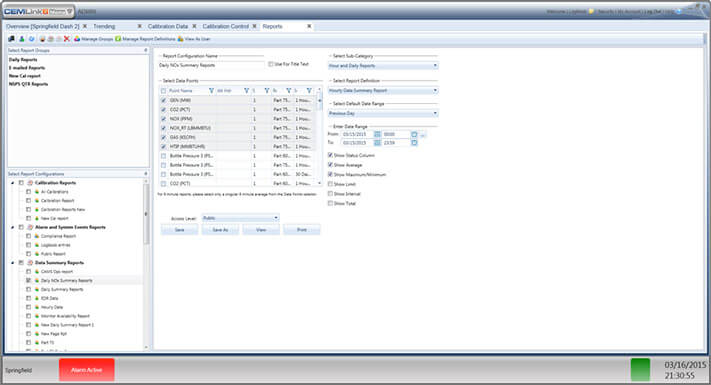Screen dimensions: 711x385
Task: Uncheck Show Maximum/Minimum option
Action: tap(330, 175)
